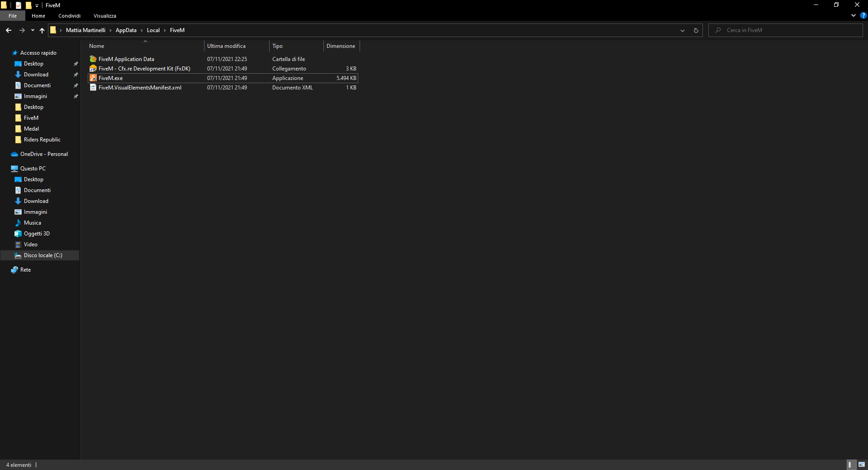Expand the chevron after Local breadcrumb

pos(165,30)
